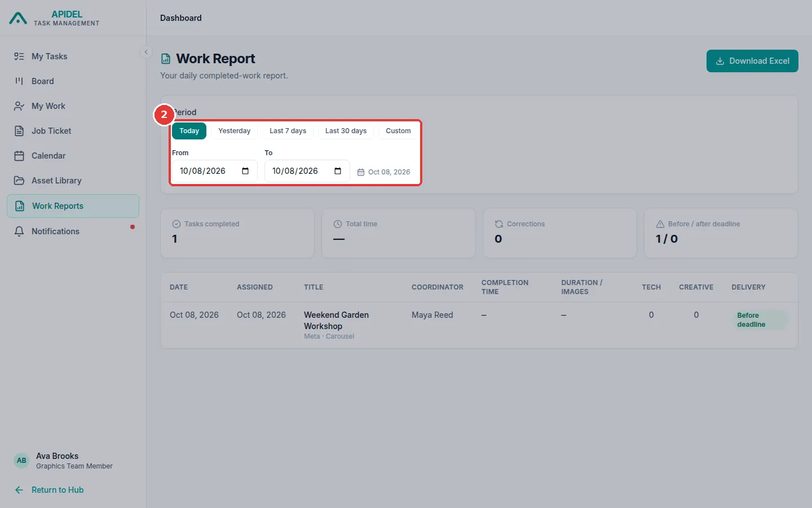This screenshot has width=812, height=508.
Task: Click the My Work person icon
Action: [19, 106]
